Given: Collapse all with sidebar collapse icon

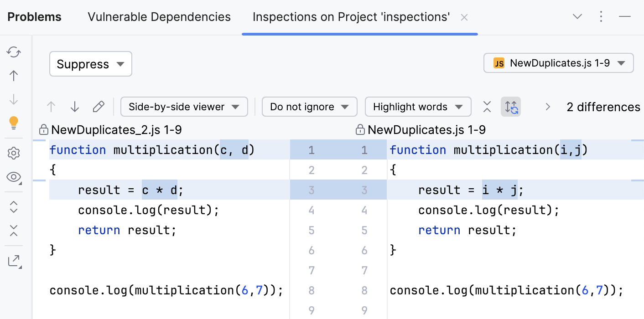Looking at the screenshot, I should [14, 231].
